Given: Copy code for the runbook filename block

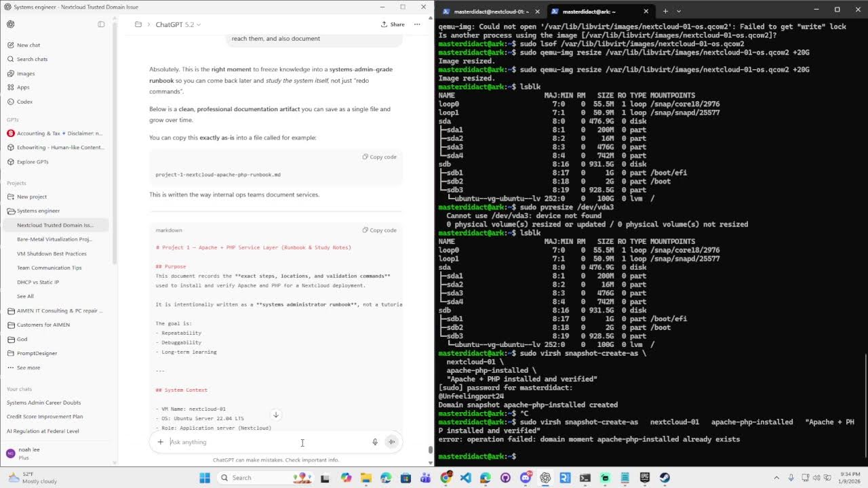Looking at the screenshot, I should pyautogui.click(x=380, y=157).
